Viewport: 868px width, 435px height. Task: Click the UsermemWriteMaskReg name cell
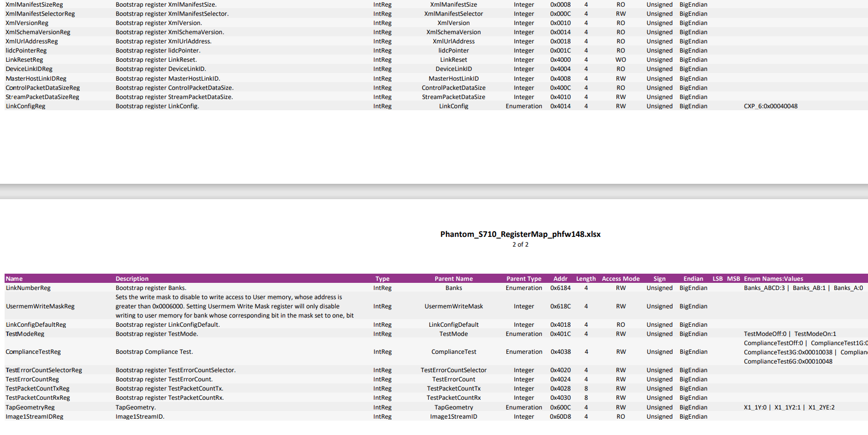[x=40, y=306]
